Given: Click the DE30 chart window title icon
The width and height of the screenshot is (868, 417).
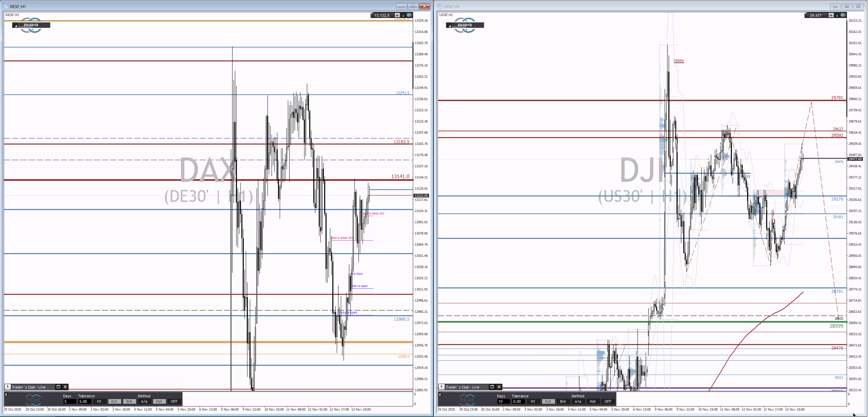Looking at the screenshot, I should [x=6, y=6].
